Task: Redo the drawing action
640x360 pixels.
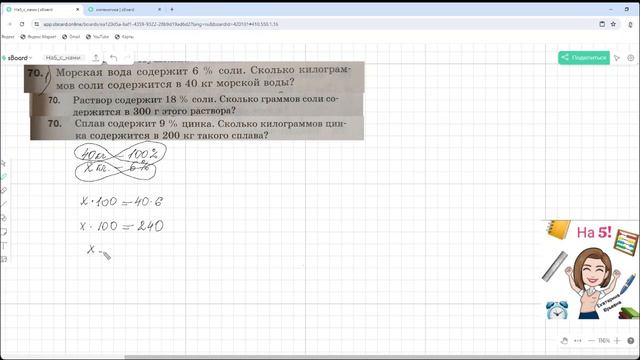Action: 127,58
